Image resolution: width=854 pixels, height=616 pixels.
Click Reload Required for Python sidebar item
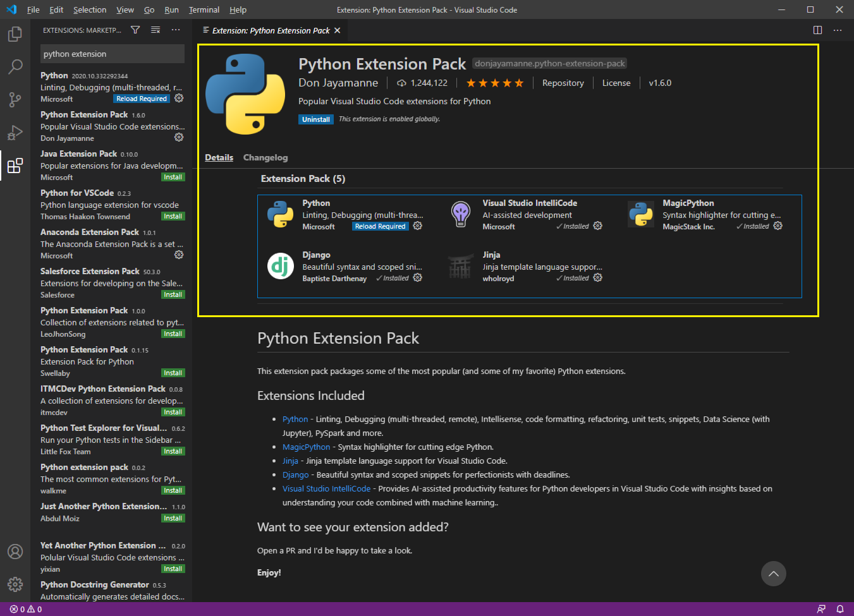(142, 99)
